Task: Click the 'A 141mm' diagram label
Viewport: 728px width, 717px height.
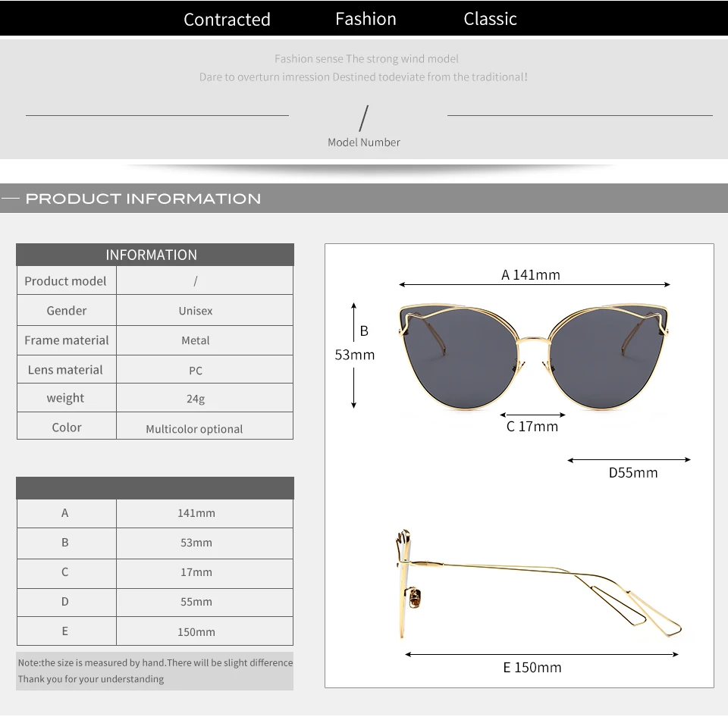Action: click(531, 274)
